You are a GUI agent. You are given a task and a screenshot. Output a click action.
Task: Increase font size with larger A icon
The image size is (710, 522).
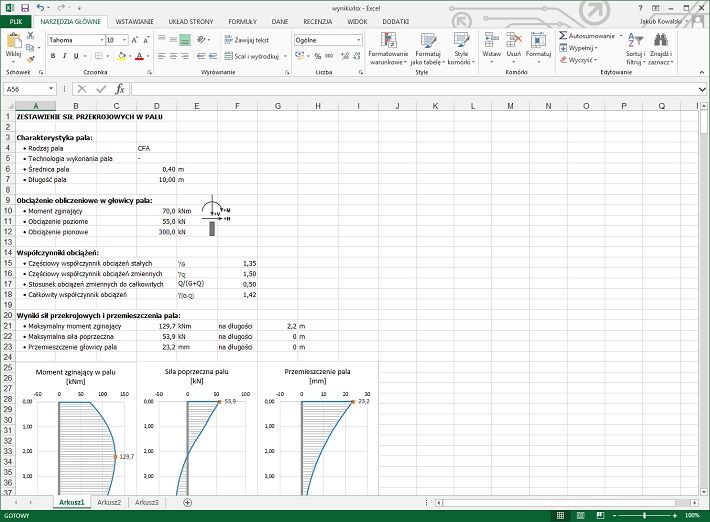pyautogui.click(x=134, y=40)
